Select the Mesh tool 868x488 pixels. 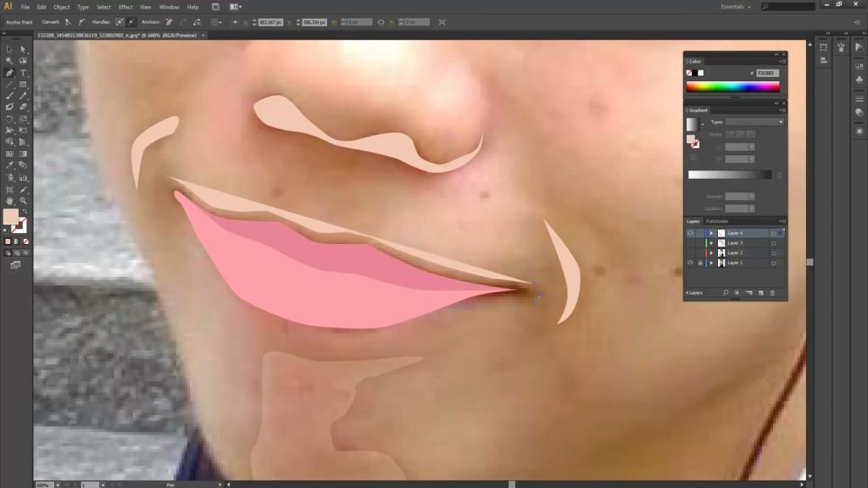pyautogui.click(x=9, y=154)
